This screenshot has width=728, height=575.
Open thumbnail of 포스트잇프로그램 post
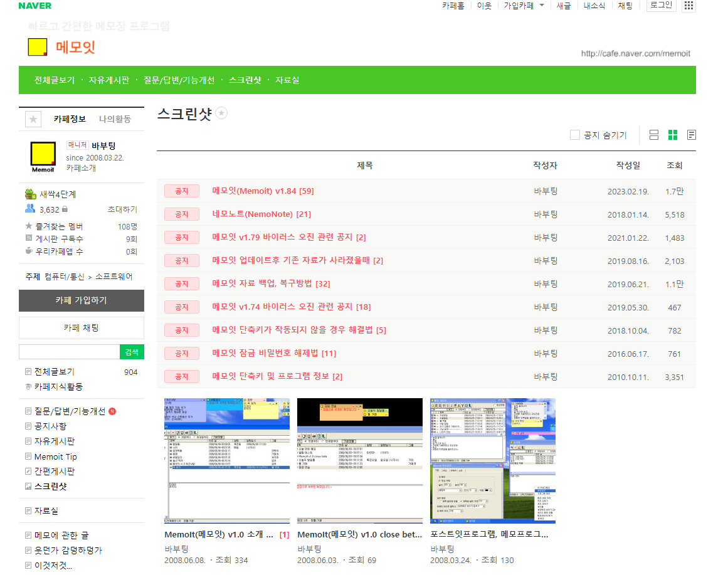(493, 461)
